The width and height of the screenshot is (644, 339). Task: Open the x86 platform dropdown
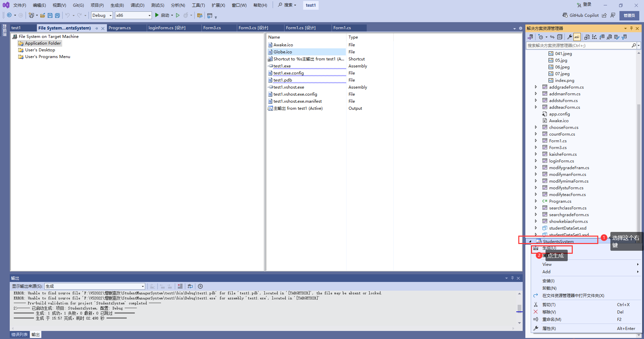coord(133,15)
